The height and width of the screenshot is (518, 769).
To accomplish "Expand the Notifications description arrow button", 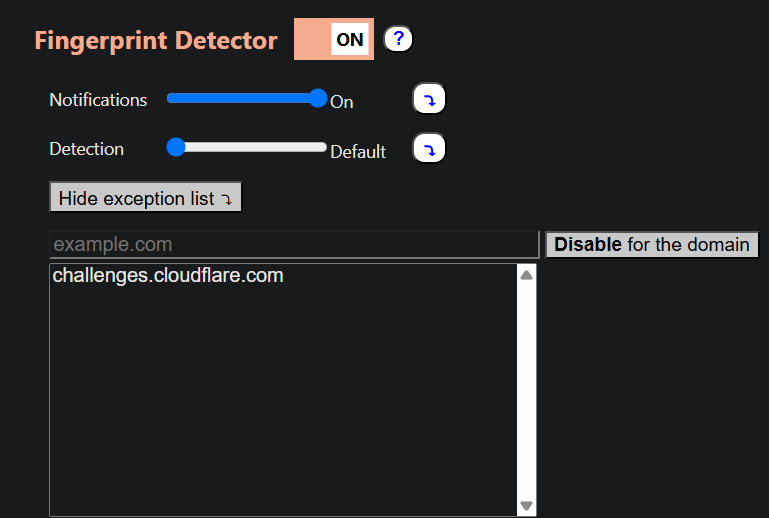I will pyautogui.click(x=429, y=99).
